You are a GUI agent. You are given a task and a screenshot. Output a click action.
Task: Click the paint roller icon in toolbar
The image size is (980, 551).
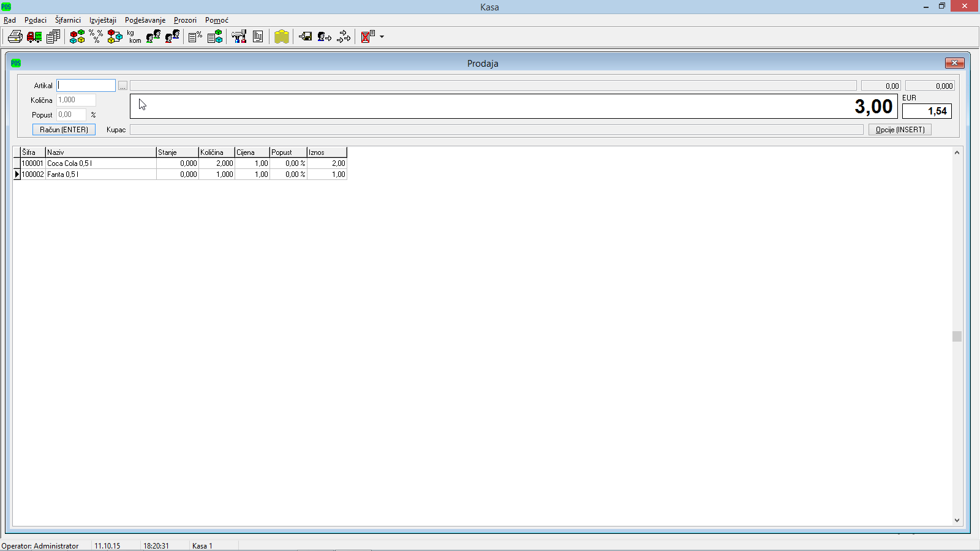coord(239,37)
